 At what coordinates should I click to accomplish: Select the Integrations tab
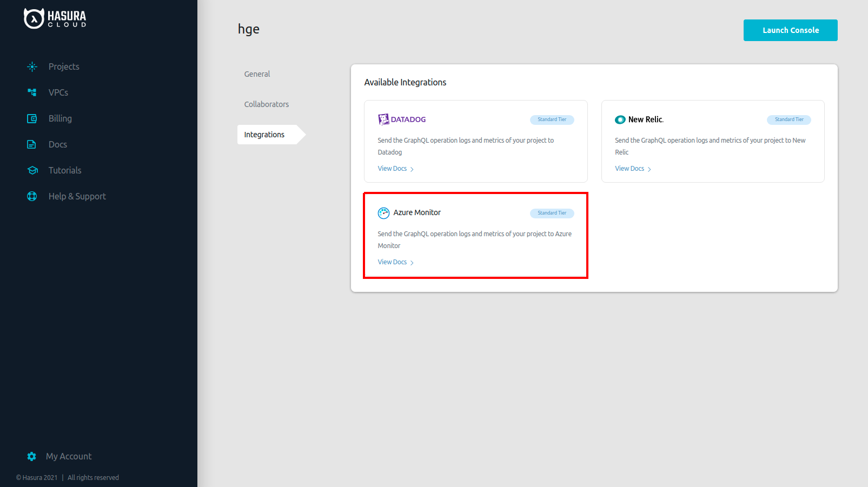click(x=264, y=135)
